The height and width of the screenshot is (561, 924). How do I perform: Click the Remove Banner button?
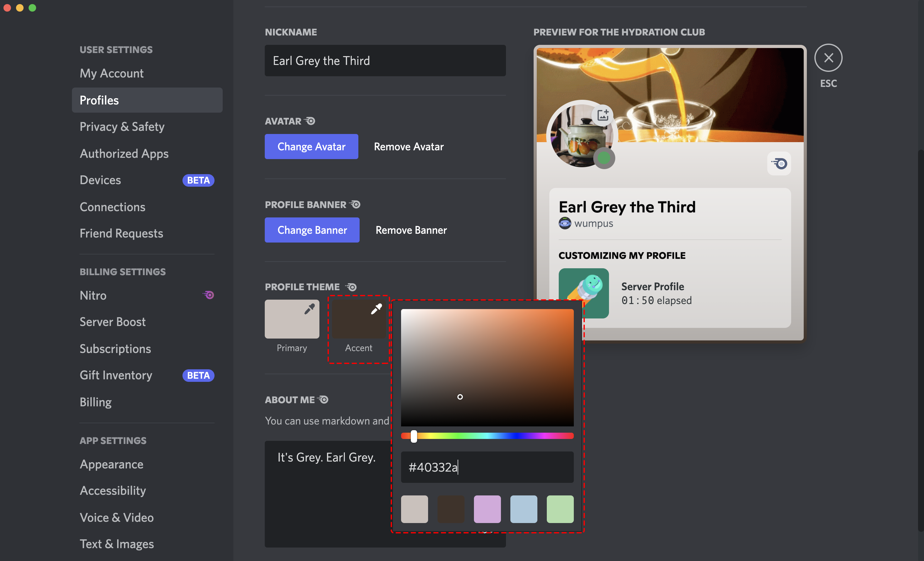410,230
